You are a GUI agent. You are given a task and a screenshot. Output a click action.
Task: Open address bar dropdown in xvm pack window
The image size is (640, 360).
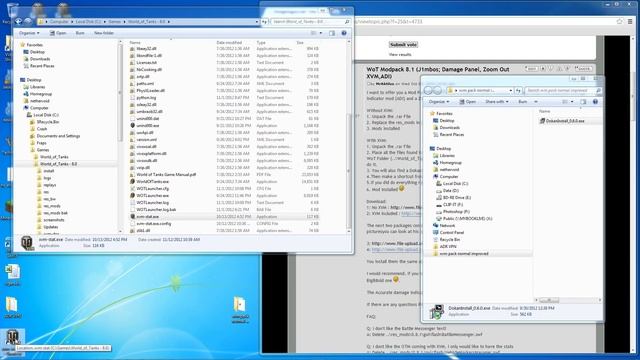(511, 90)
